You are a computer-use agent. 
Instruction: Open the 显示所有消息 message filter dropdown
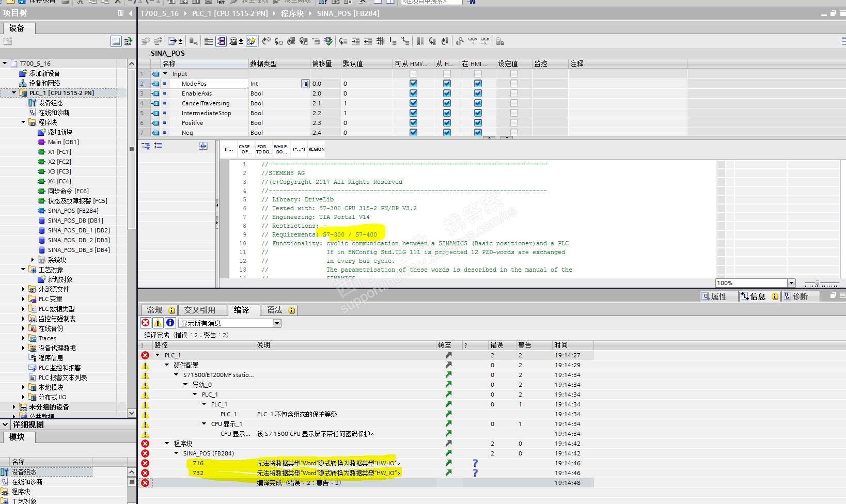[x=277, y=323]
